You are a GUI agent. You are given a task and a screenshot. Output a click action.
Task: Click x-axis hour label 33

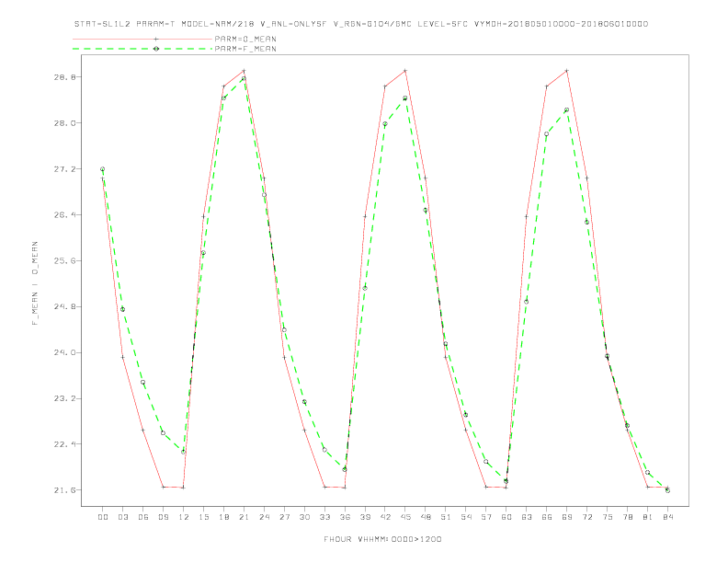tap(324, 517)
